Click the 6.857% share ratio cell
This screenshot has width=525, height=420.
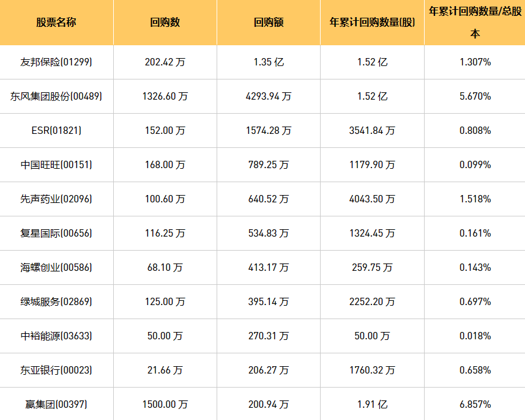tap(475, 404)
